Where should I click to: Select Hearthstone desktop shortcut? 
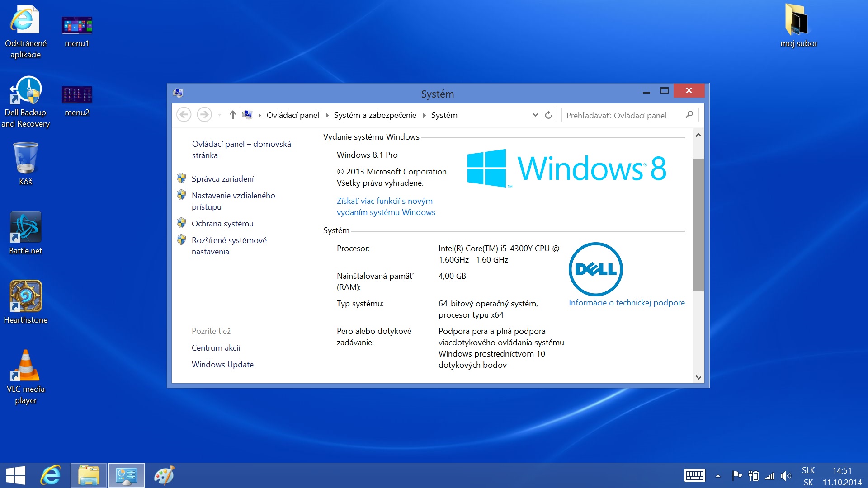25,302
